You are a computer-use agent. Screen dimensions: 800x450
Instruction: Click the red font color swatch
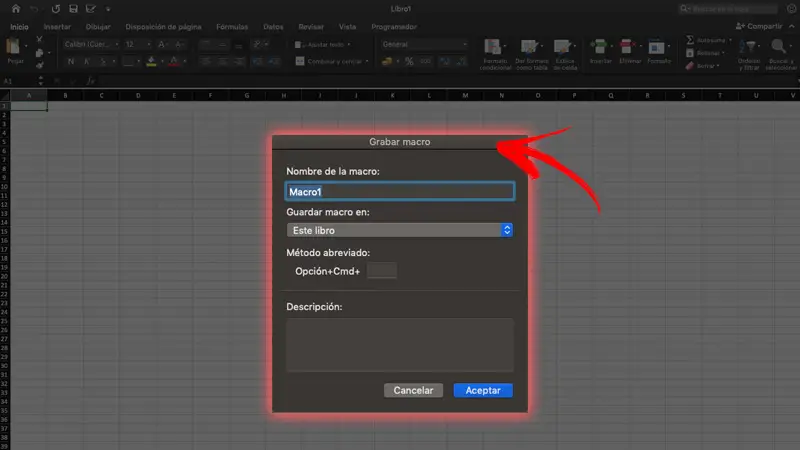pos(174,62)
